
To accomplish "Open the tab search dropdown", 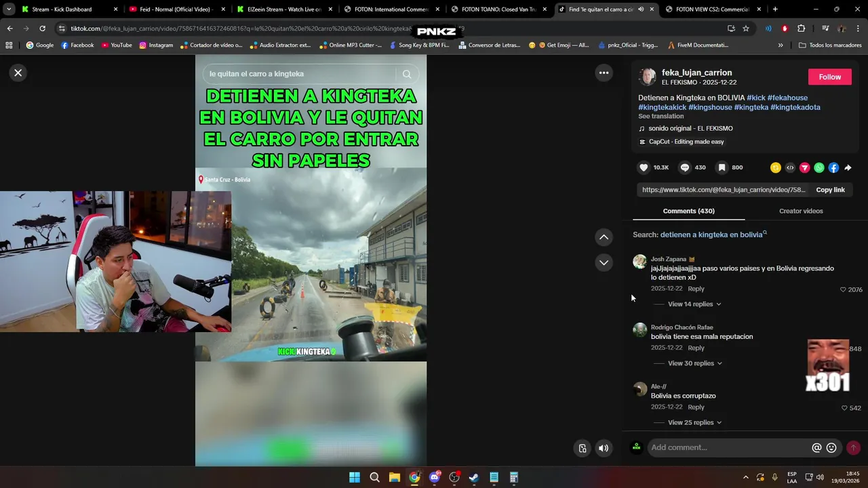I will click(x=8, y=9).
